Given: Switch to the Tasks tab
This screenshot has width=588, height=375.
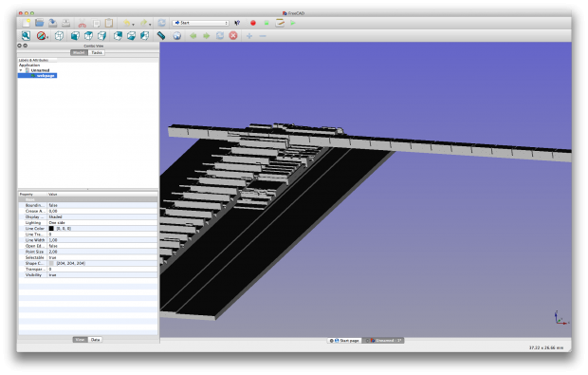Looking at the screenshot, I should [97, 52].
